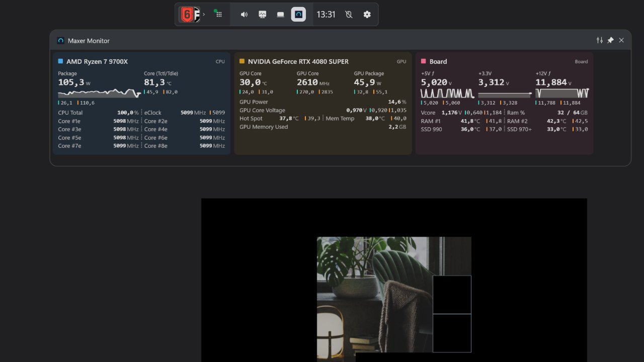This screenshot has height=362, width=644.
Task: Toggle mouse click-through icon in Game Bar
Action: pos(349,15)
